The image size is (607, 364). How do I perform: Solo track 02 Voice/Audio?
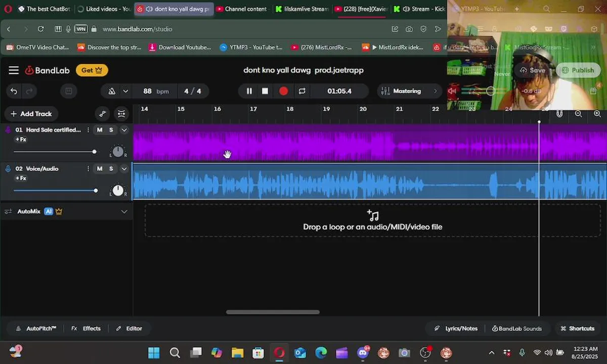111,169
